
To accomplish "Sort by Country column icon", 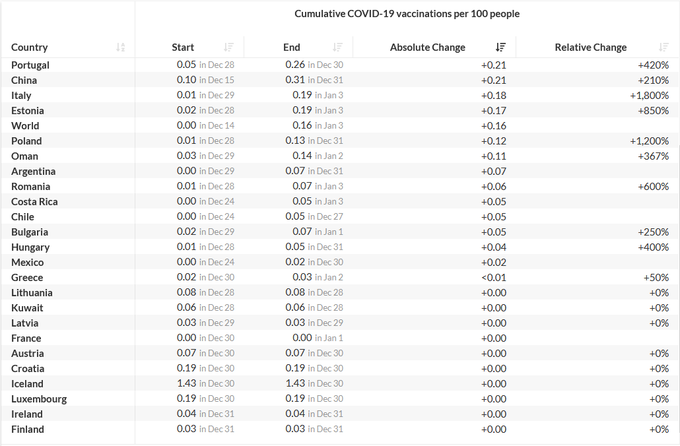I will click(121, 47).
